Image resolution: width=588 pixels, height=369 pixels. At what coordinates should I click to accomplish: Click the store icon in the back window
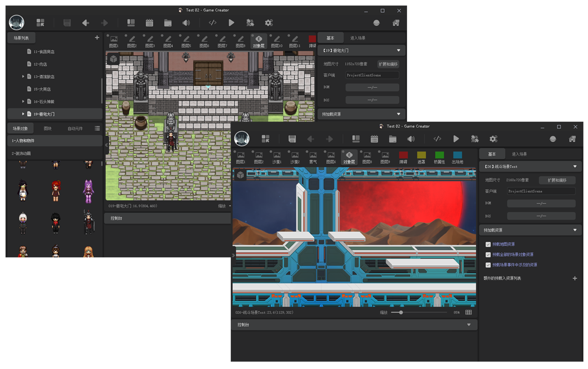(x=396, y=22)
